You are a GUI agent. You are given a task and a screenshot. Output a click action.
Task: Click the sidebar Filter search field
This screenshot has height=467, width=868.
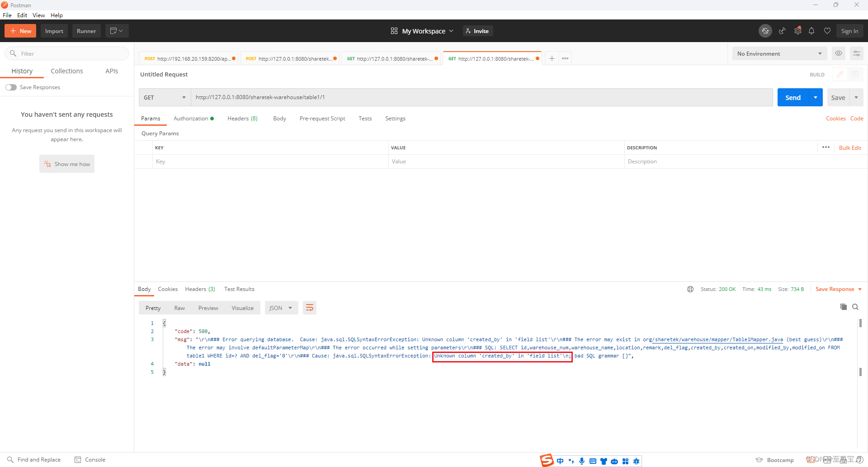[67, 53]
